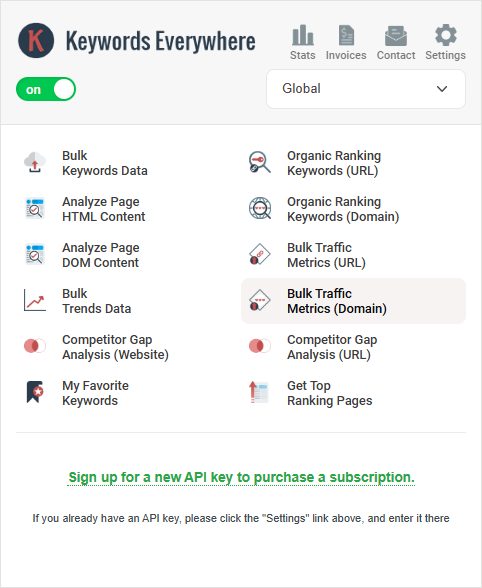482x588 pixels.
Task: Open the Stats bar chart icon
Action: tap(303, 35)
